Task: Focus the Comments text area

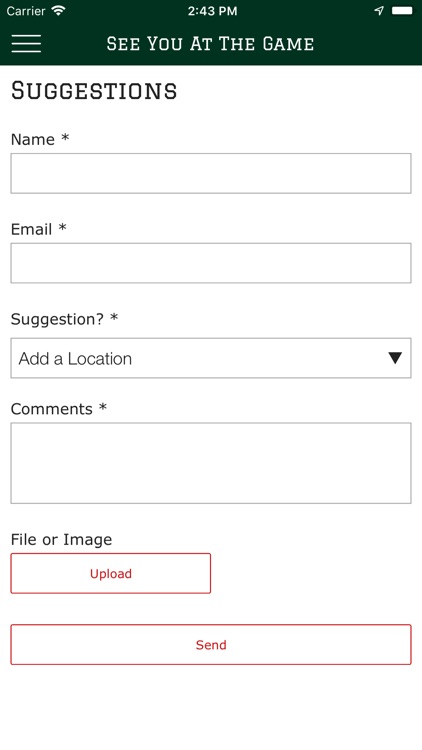Action: (x=211, y=463)
